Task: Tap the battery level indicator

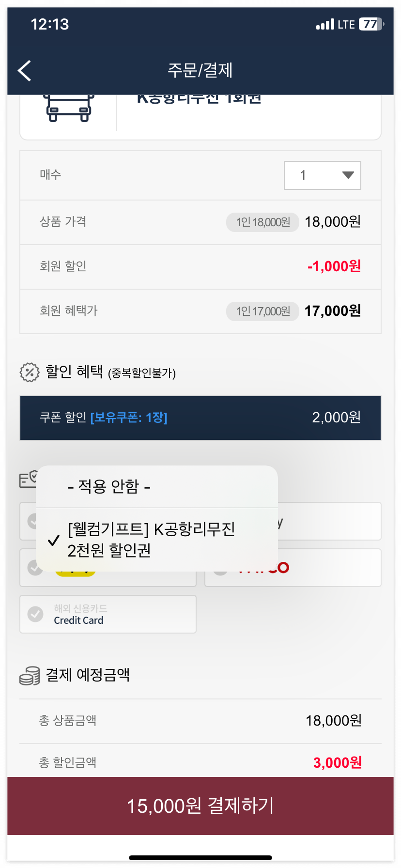Action: coord(371,24)
